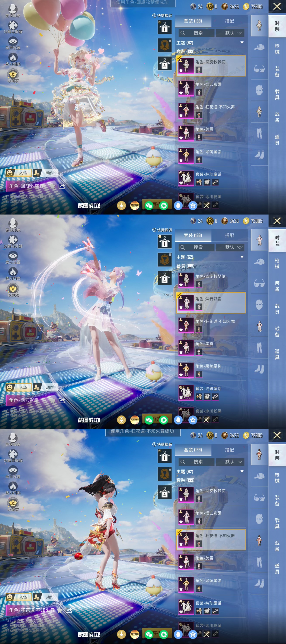Select outfit preset slot 4 in middle screenshot
This screenshot has height=644, width=286.
point(165,278)
